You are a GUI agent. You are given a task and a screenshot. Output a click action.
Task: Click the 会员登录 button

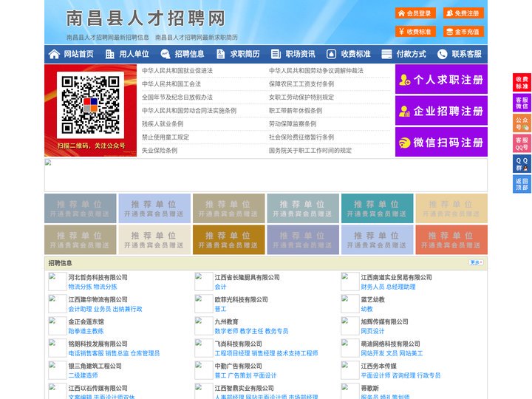click(415, 13)
